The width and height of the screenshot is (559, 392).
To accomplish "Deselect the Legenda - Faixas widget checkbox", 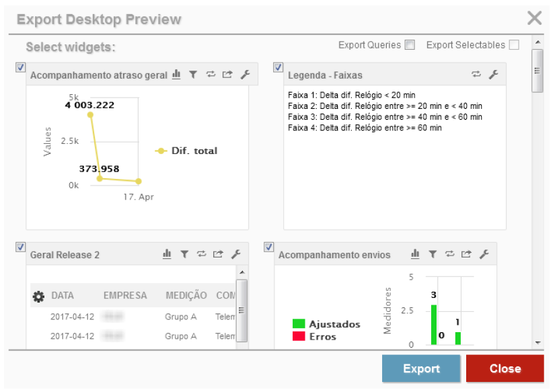I will click(278, 67).
